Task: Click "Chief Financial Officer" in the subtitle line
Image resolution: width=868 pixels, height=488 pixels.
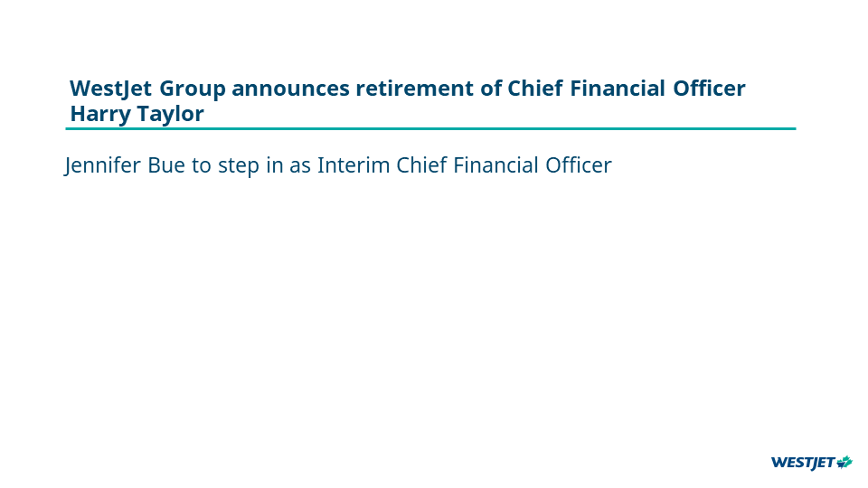Action: pos(504,166)
